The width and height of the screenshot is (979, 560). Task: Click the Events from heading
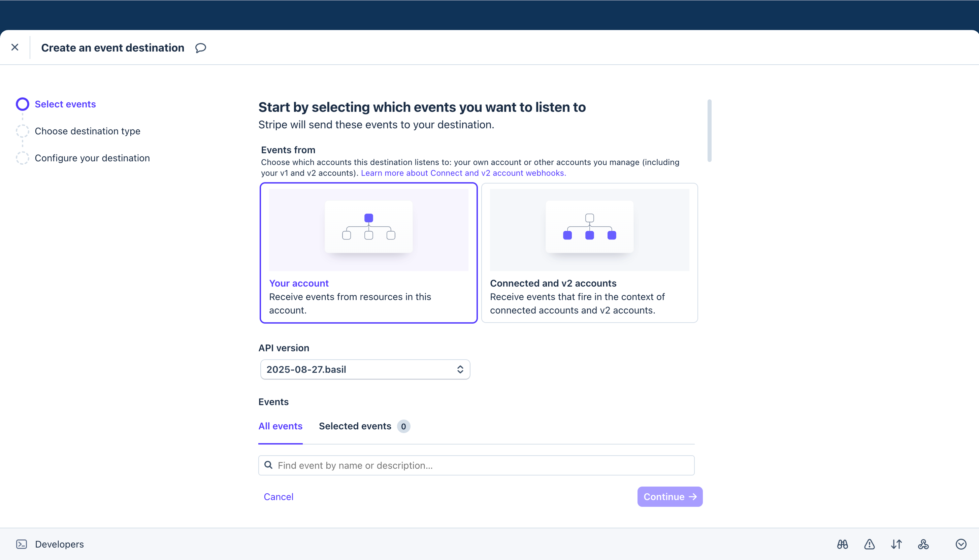point(288,150)
